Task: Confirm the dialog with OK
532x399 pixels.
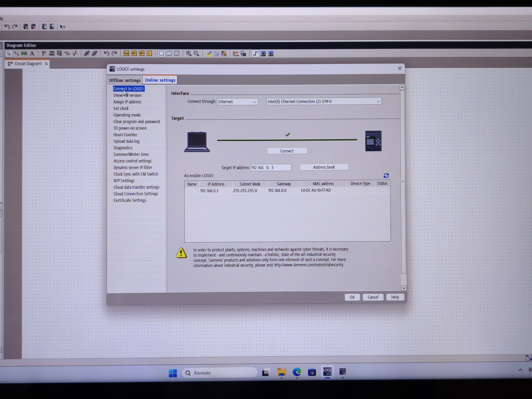Action: (352, 297)
